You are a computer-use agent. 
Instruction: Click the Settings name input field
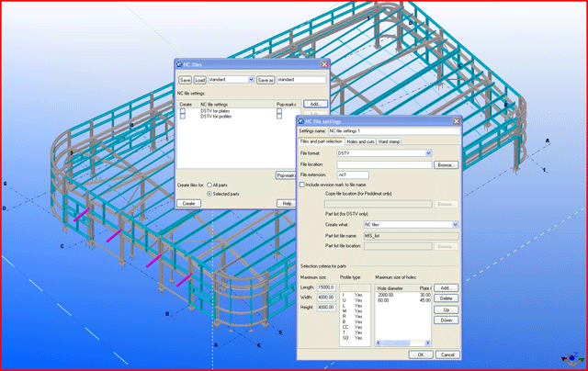pyautogui.click(x=394, y=131)
